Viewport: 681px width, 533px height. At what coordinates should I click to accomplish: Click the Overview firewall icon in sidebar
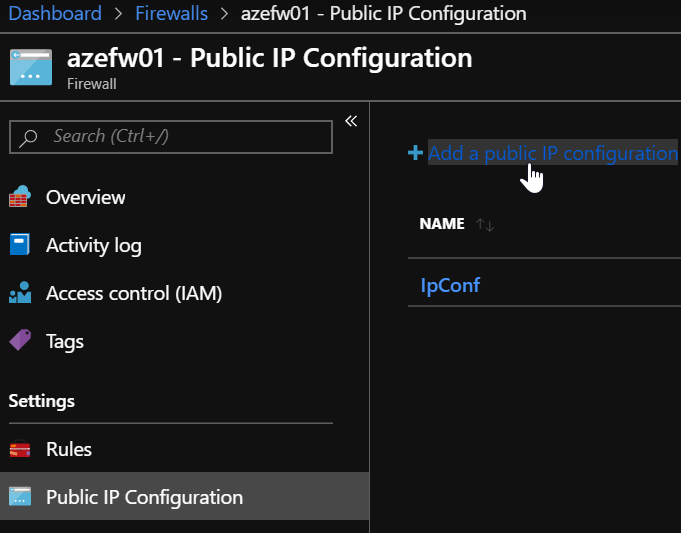pyautogui.click(x=20, y=197)
